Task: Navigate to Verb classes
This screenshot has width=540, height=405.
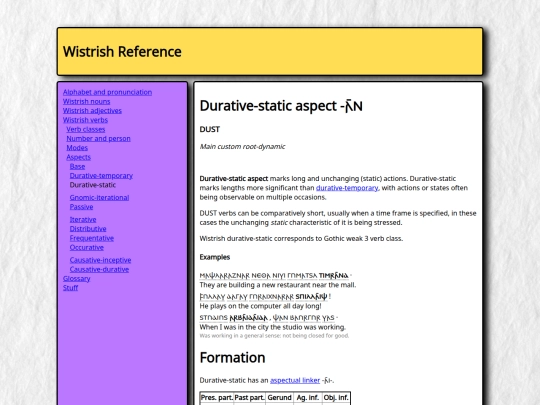Action: coord(86,129)
